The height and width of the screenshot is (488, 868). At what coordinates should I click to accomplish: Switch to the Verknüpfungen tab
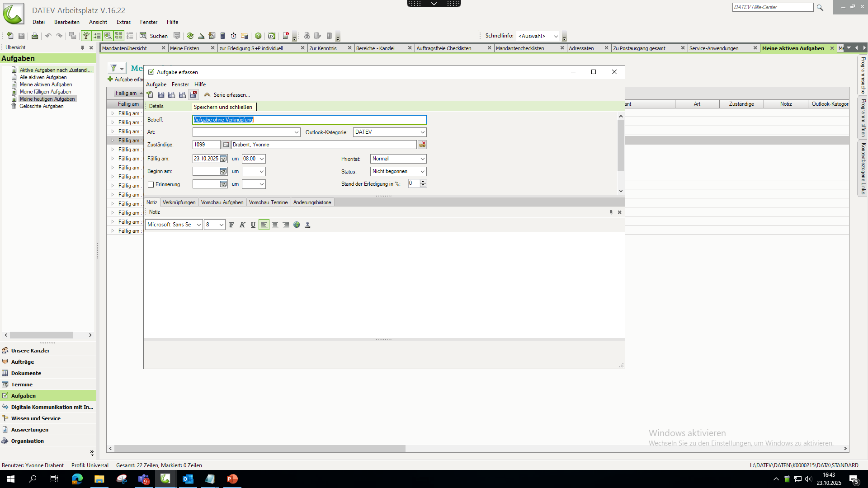[x=179, y=202]
